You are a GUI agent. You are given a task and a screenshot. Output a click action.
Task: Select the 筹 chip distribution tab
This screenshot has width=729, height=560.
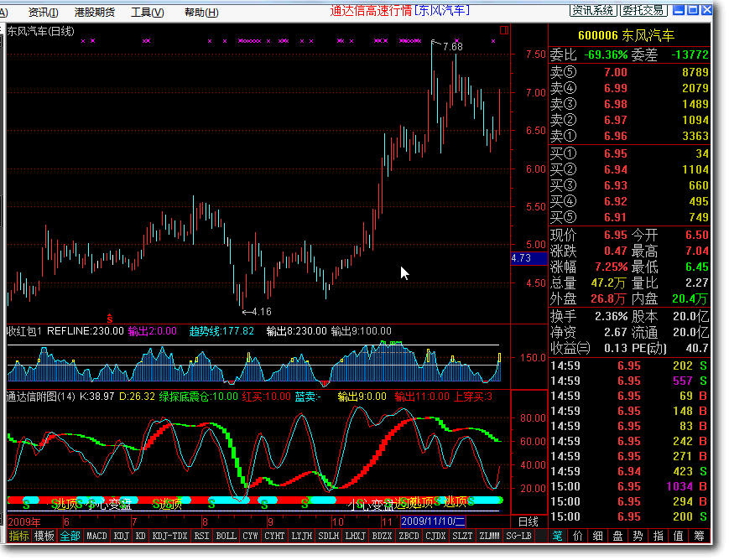[700, 536]
